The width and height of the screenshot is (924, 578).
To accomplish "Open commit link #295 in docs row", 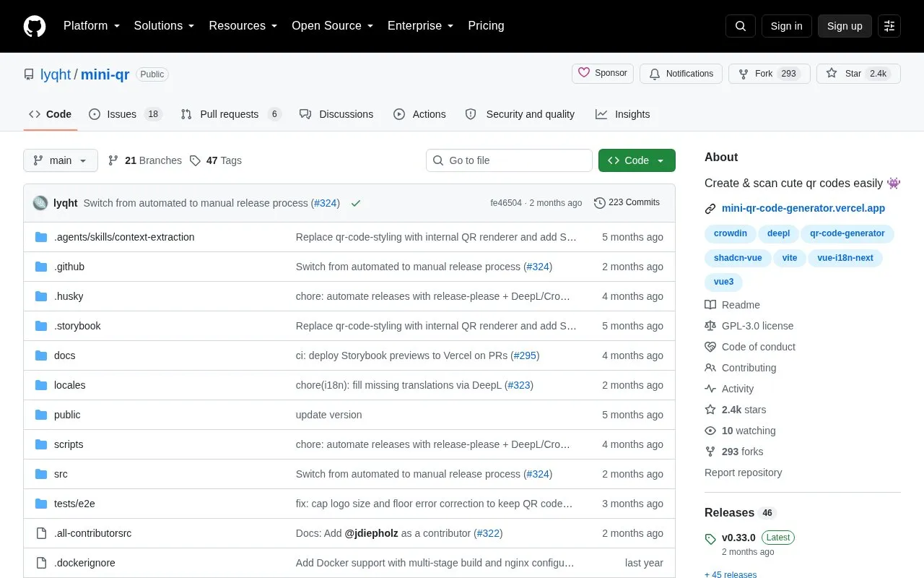I will click(525, 355).
